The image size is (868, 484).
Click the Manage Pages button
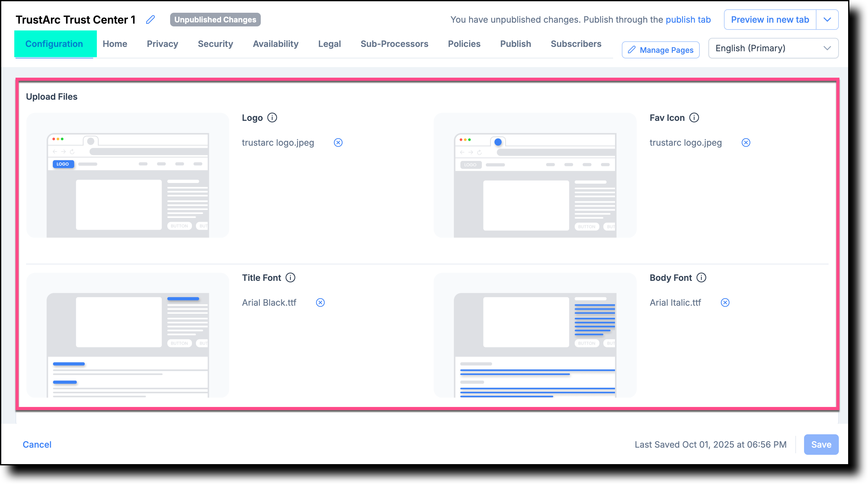click(x=660, y=50)
